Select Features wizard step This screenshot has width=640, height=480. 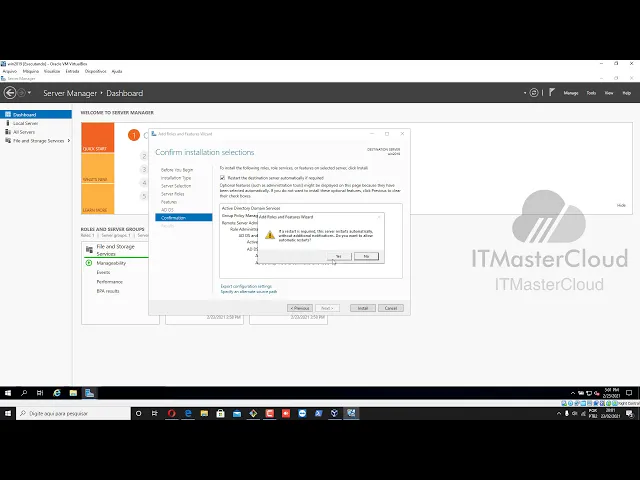pos(169,202)
